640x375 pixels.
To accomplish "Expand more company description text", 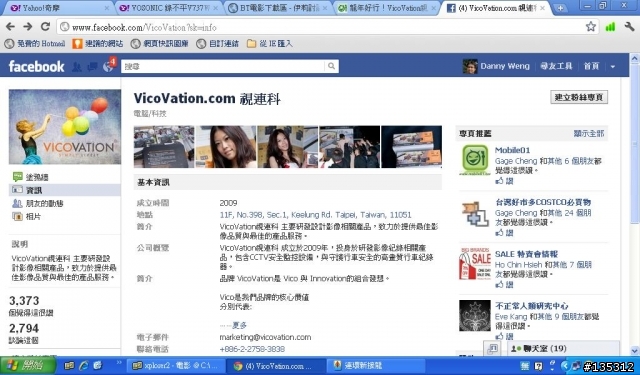I will [x=239, y=325].
